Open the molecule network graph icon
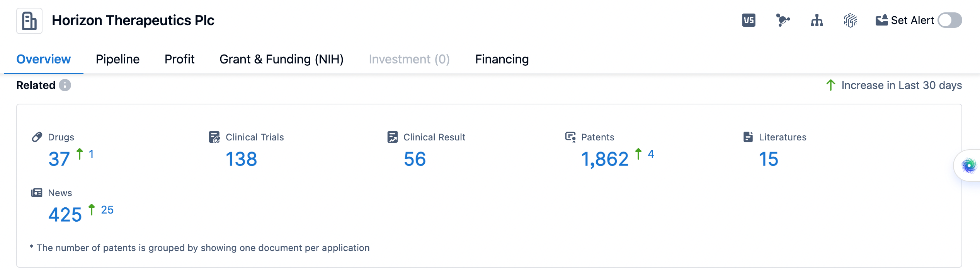Viewport: 980px width, 270px height. [x=783, y=20]
